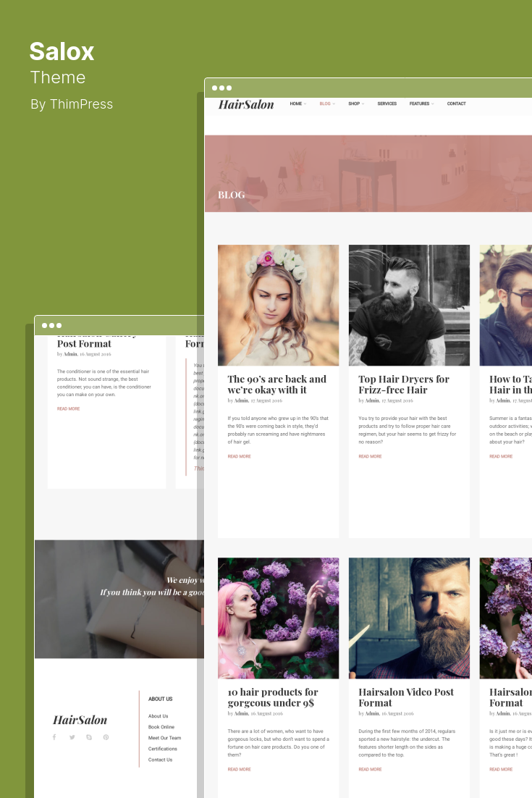Open the Facebook icon in the footer
532x798 pixels.
pos(54,737)
